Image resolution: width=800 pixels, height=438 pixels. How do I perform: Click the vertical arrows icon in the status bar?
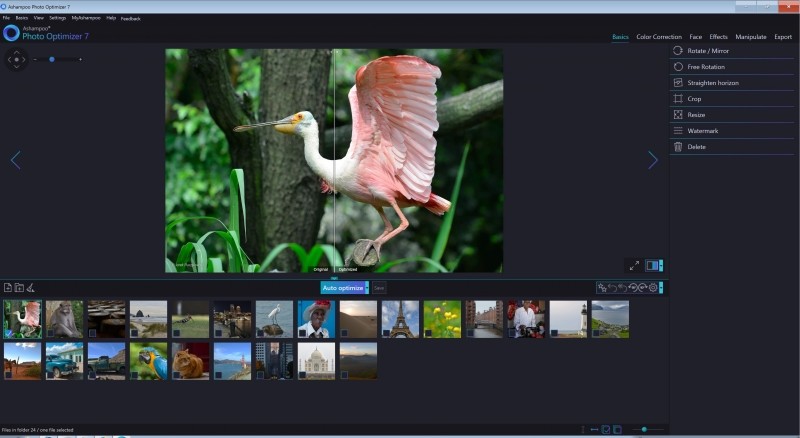(x=583, y=430)
